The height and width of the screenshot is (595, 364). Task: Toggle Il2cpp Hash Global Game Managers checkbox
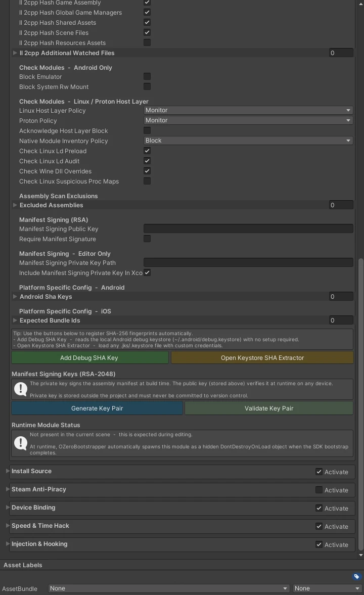[x=147, y=12]
